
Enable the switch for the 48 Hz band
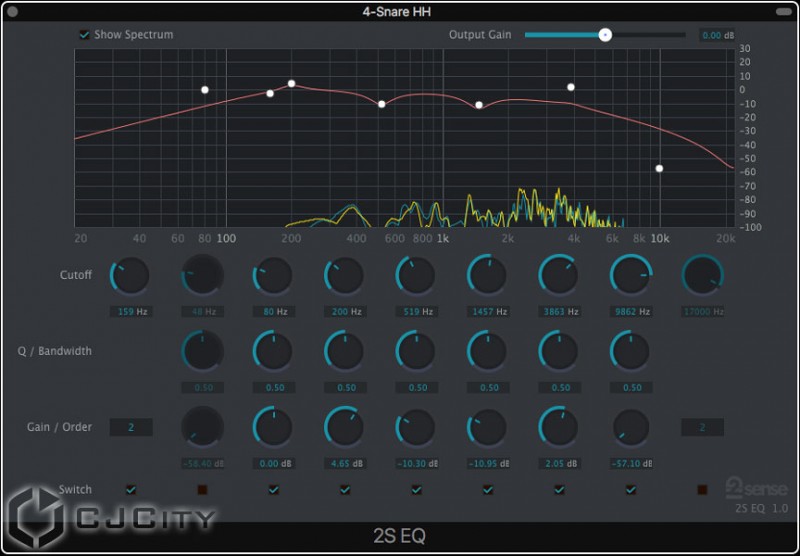203,490
